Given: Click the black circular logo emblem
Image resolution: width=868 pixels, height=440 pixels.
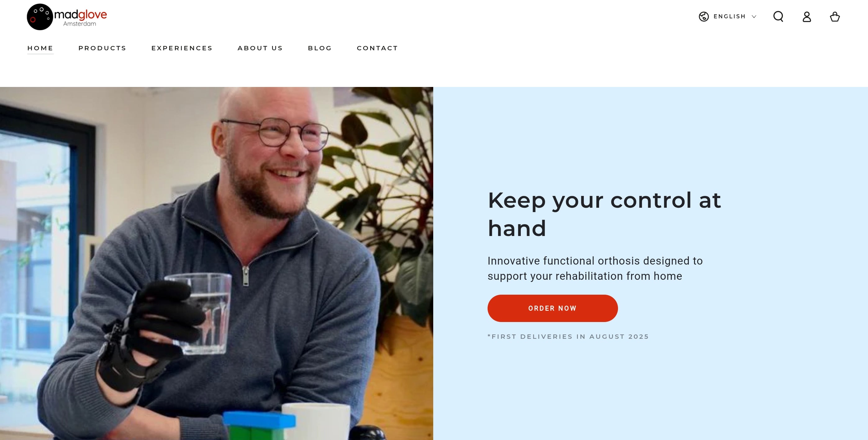Looking at the screenshot, I should coord(40,17).
